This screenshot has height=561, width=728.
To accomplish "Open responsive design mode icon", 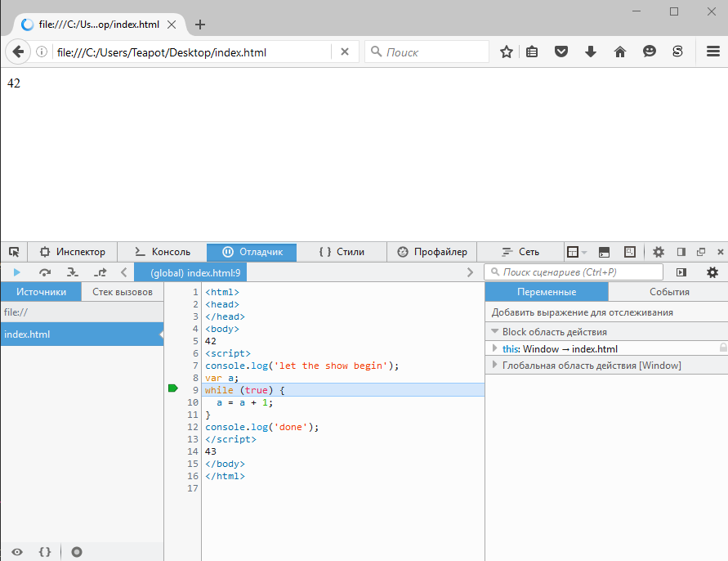I will [x=630, y=252].
